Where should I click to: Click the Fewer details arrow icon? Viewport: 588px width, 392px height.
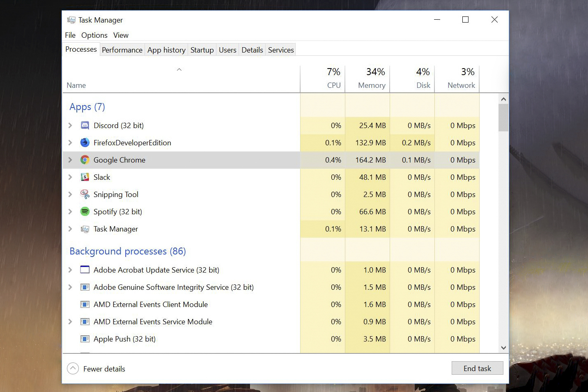(73, 369)
